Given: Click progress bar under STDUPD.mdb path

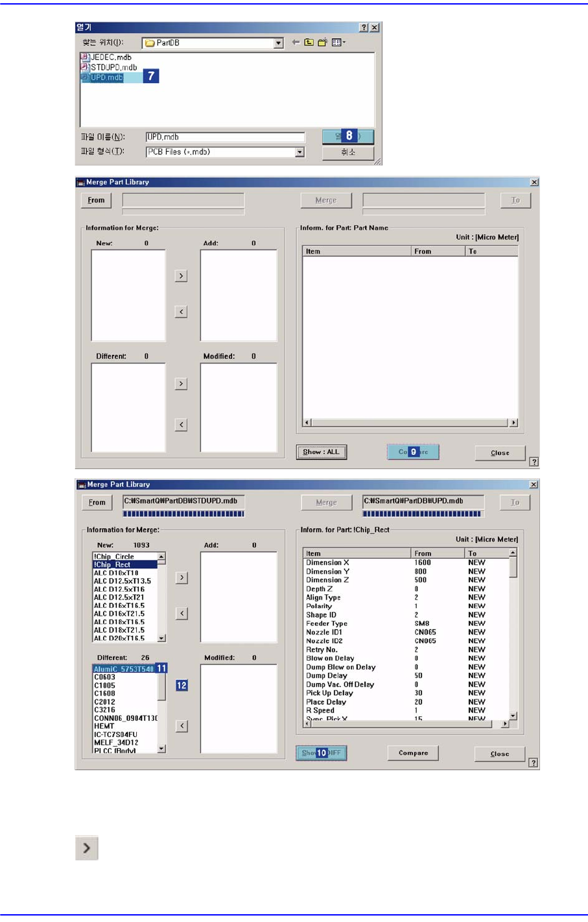Looking at the screenshot, I should click(183, 514).
